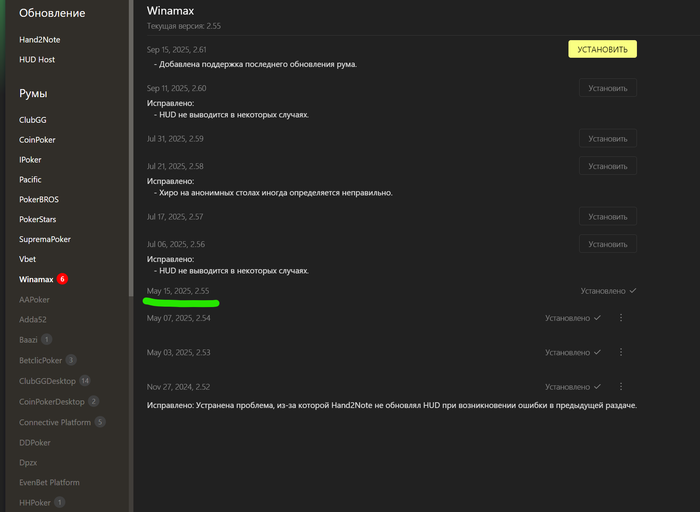The image size is (700, 512).
Task: Click the CoinPokerDesktop badge showing 2
Action: 93,401
